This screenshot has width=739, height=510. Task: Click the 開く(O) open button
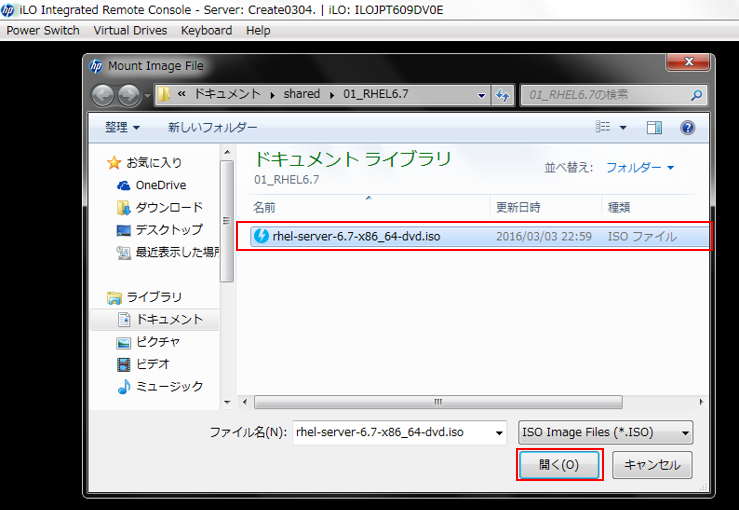coord(559,465)
